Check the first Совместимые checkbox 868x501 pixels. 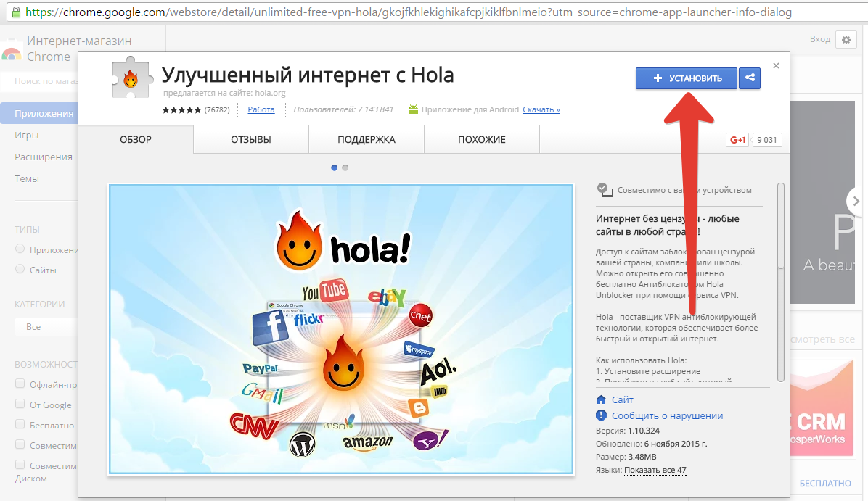click(20, 444)
